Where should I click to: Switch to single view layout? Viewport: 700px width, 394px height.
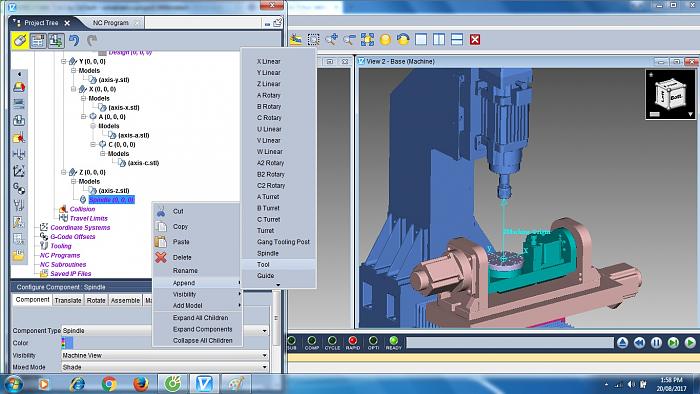[x=421, y=40]
